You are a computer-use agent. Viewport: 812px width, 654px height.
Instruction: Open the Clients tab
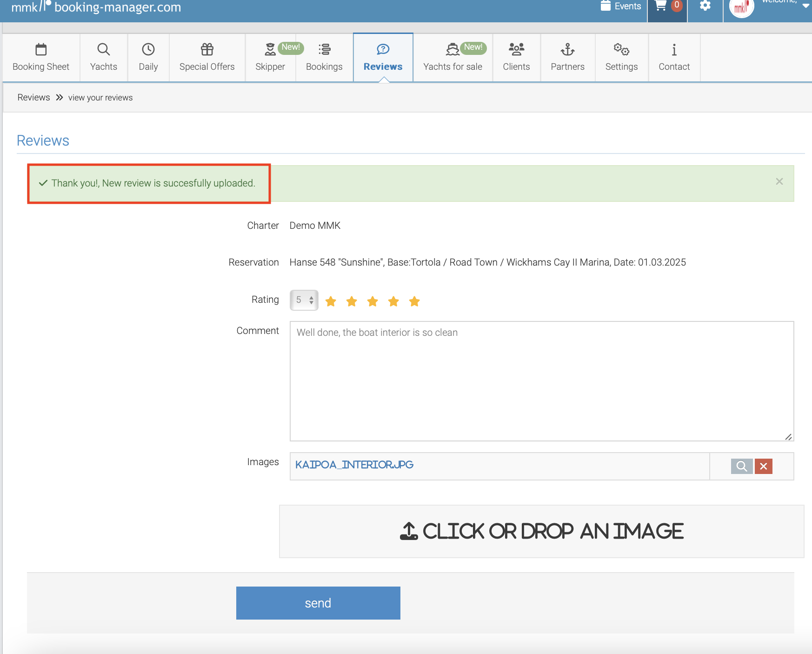pos(516,58)
